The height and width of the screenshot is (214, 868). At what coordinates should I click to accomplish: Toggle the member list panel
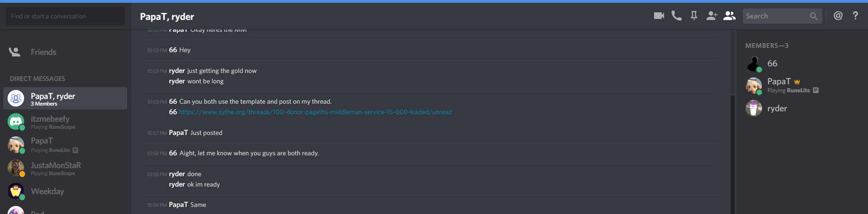[x=729, y=16]
